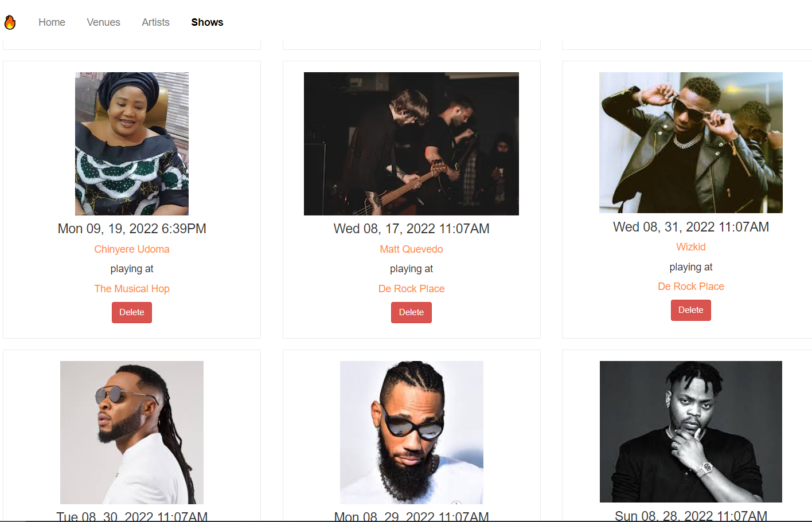Screen dimensions: 812x522
Task: Open De Rock Place under Wizkid
Action: 691,286
